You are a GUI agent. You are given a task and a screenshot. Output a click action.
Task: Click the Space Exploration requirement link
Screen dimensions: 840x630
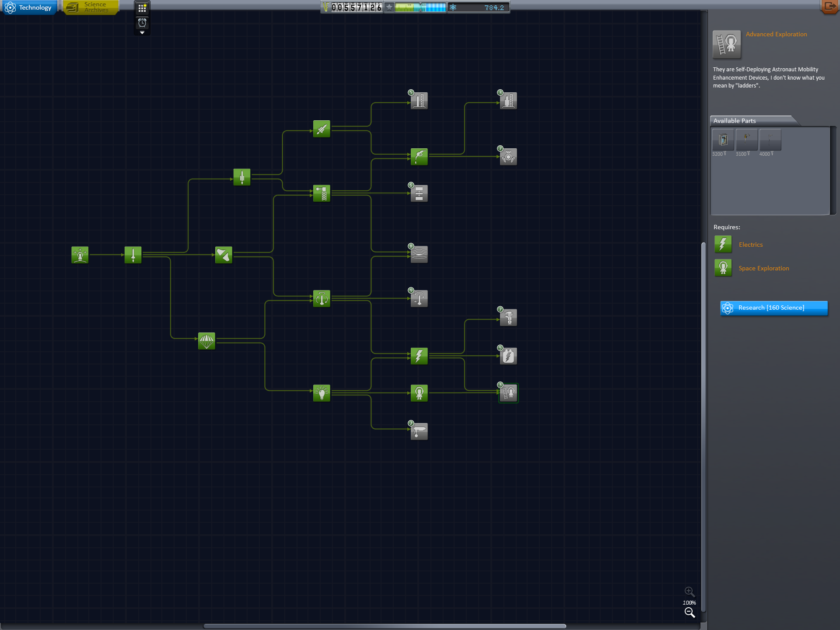point(764,268)
